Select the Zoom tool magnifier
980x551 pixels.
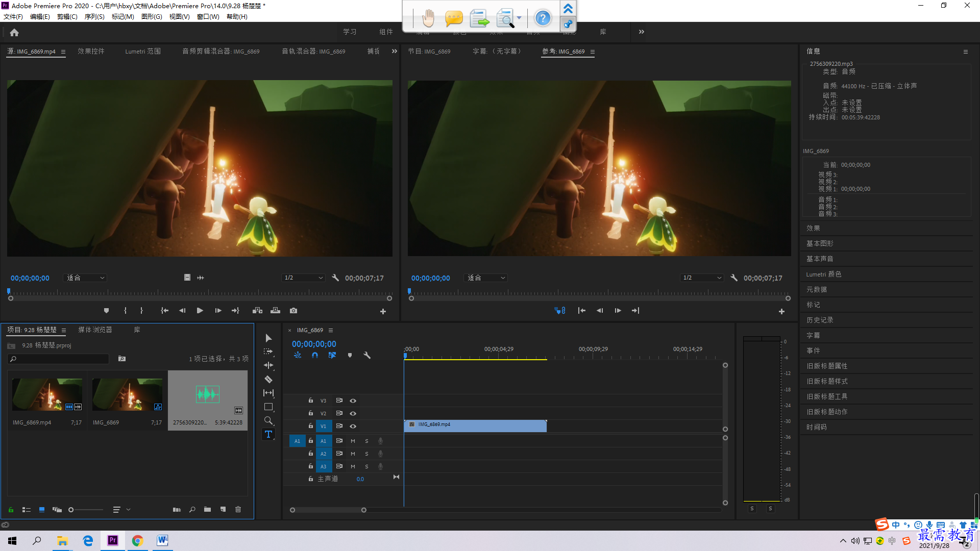(268, 420)
